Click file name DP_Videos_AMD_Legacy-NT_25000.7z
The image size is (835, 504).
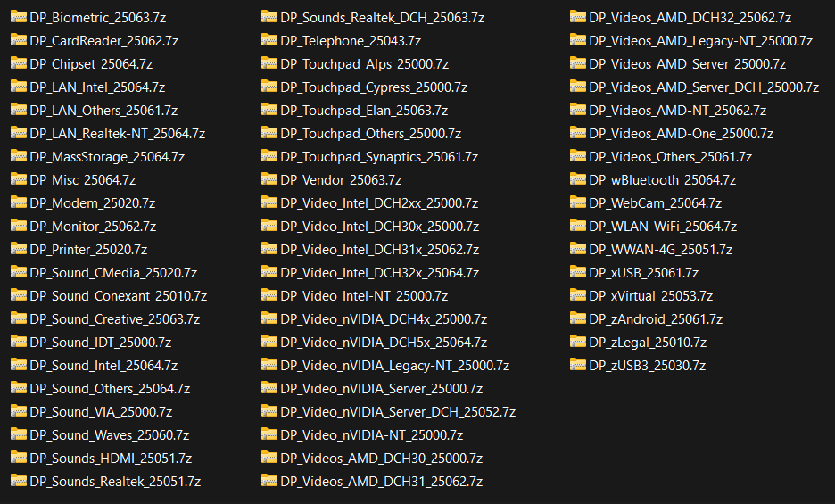[x=701, y=41]
